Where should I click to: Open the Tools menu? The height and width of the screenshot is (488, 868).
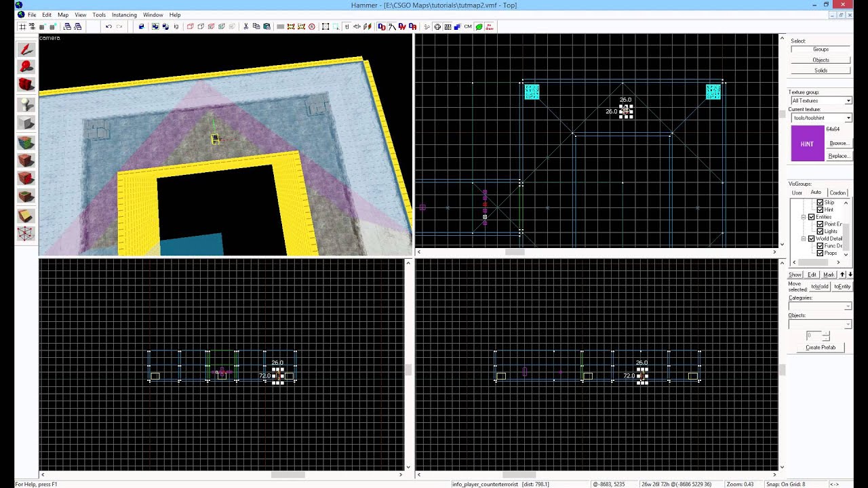(x=99, y=14)
